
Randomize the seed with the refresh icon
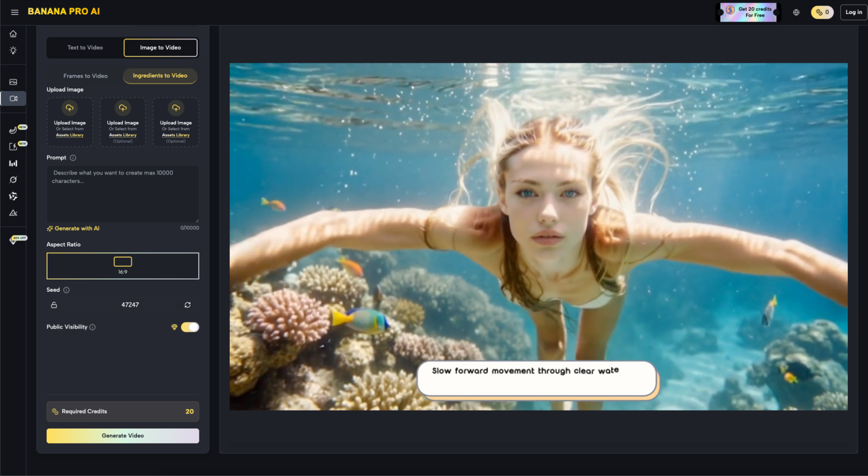point(187,305)
